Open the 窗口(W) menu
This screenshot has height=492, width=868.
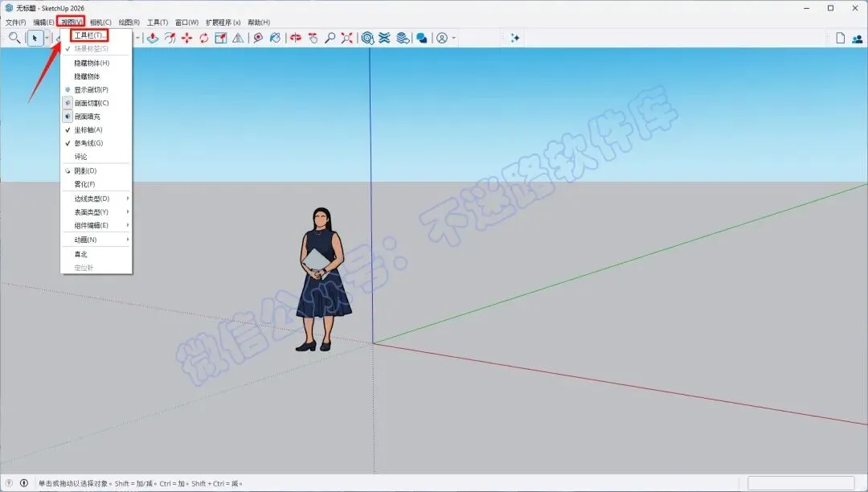[186, 23]
